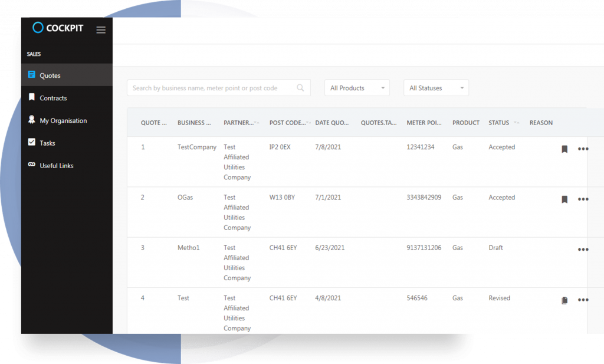Click the Useful Links chain icon
This screenshot has width=604, height=364.
[x=32, y=165]
